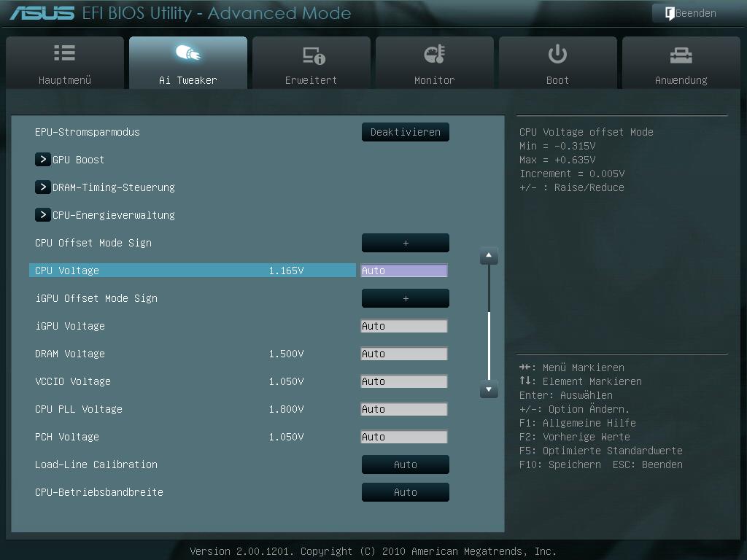Click the Erweitert monitor-info icon
Screen dimensions: 747x560
coord(314,55)
